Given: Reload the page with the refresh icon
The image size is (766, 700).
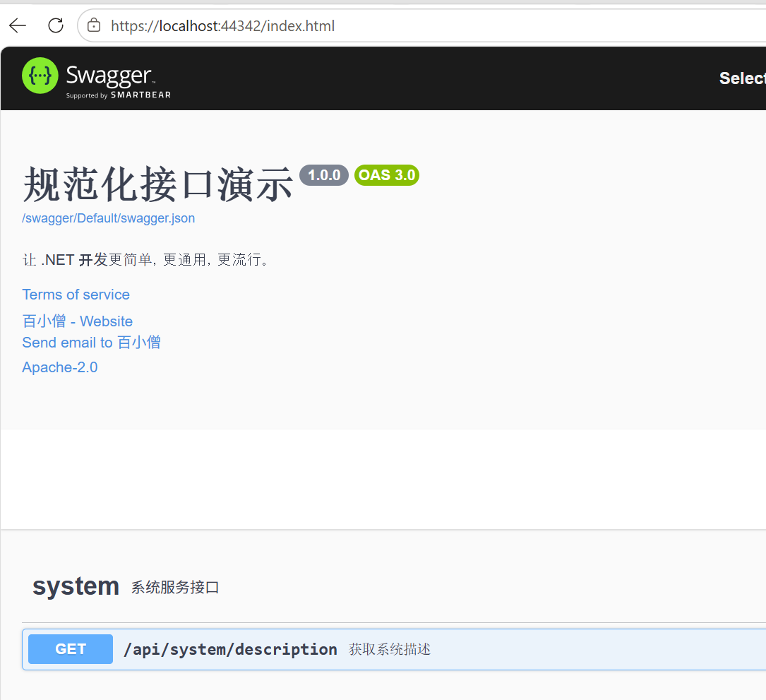Looking at the screenshot, I should 56,25.
